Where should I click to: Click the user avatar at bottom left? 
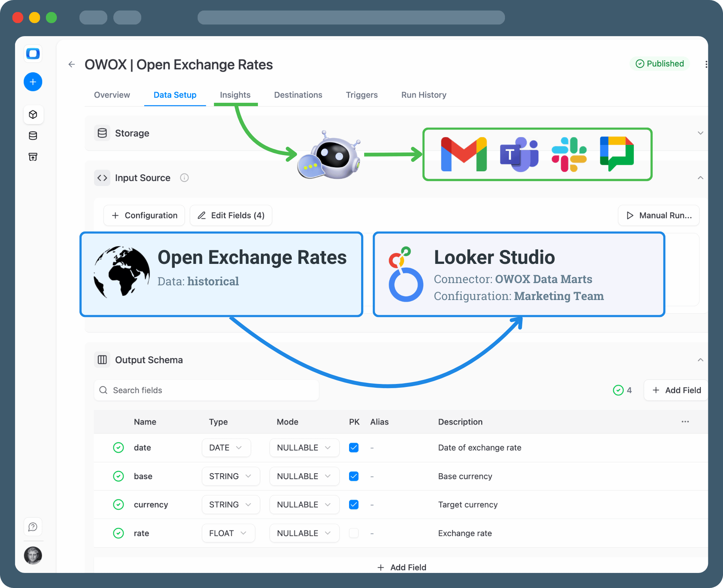point(33,556)
